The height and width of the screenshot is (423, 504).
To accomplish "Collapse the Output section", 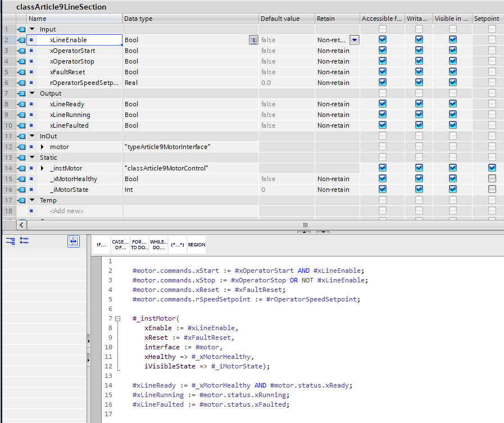I will [32, 93].
